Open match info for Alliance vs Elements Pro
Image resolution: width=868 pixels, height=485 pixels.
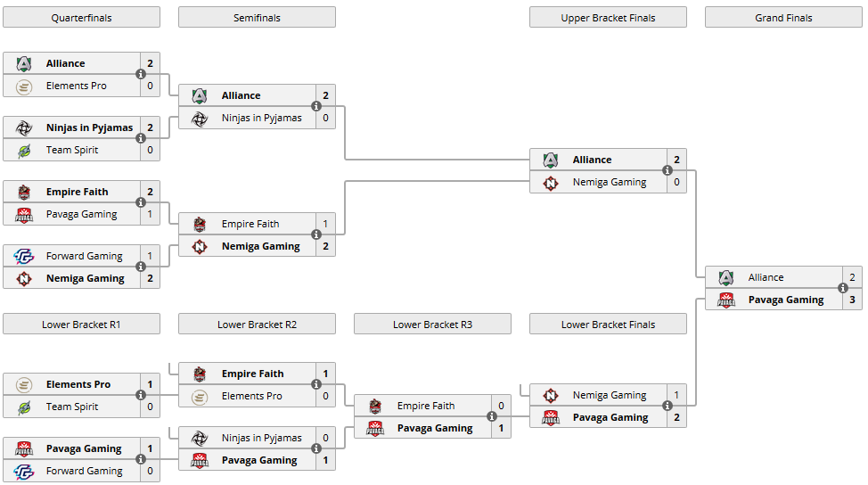coord(140,74)
